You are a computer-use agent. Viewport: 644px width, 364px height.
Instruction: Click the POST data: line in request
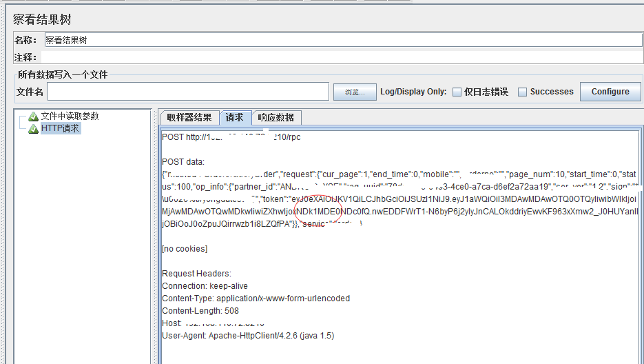pos(183,162)
